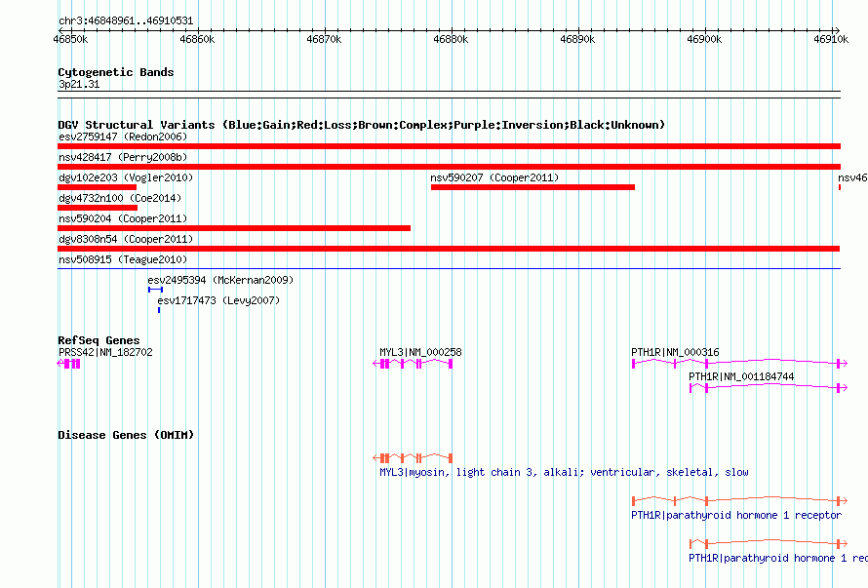Open the nsv428417 (Perry2008b) label
The height and width of the screenshot is (588, 868).
coord(123,157)
